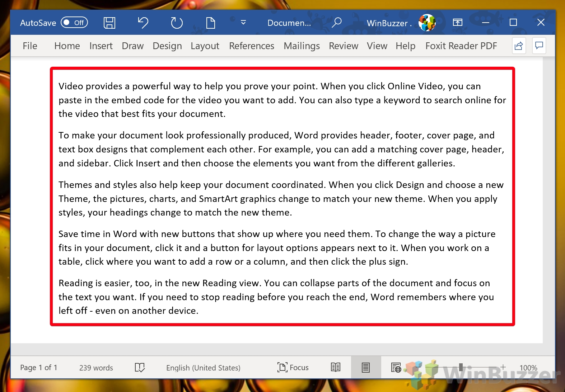The image size is (565, 392).
Task: Open the 100% zoom level dialog
Action: click(x=528, y=368)
